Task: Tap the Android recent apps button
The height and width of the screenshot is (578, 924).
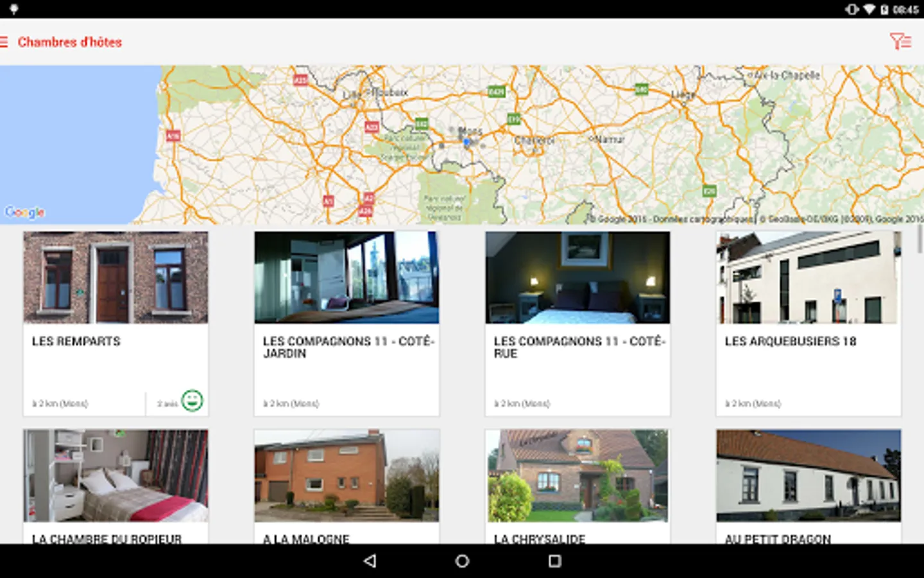Action: 555,561
